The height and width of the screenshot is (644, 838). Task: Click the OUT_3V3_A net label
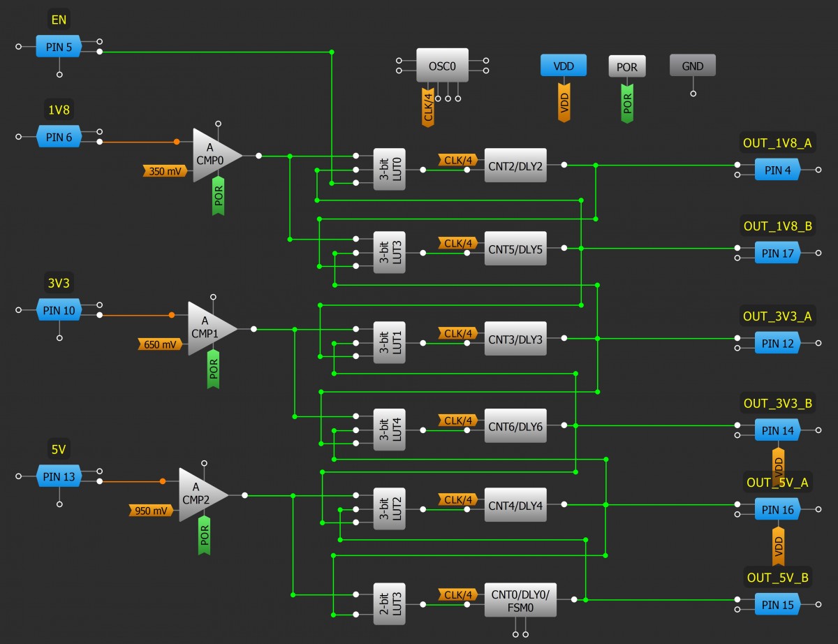[x=777, y=316]
